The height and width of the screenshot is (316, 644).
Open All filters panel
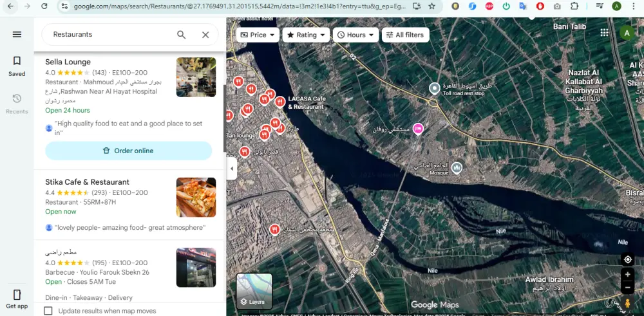pyautogui.click(x=405, y=35)
